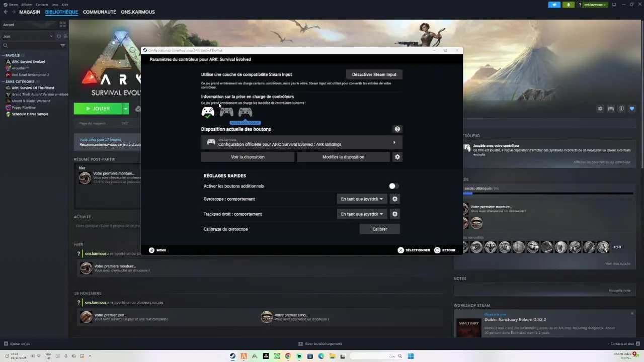Open Aide menu in Steam menu bar

pos(65,5)
